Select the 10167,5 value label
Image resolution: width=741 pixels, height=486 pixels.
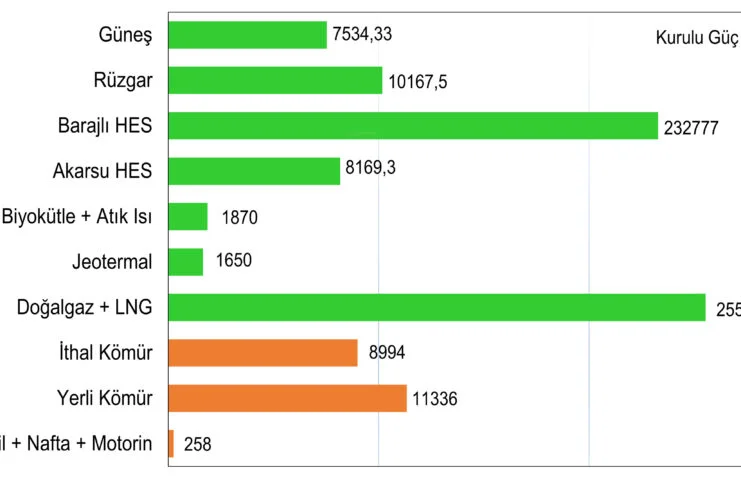pyautogui.click(x=417, y=81)
